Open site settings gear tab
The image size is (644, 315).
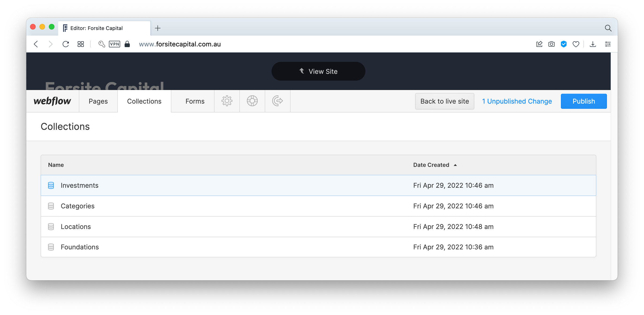[x=227, y=101]
